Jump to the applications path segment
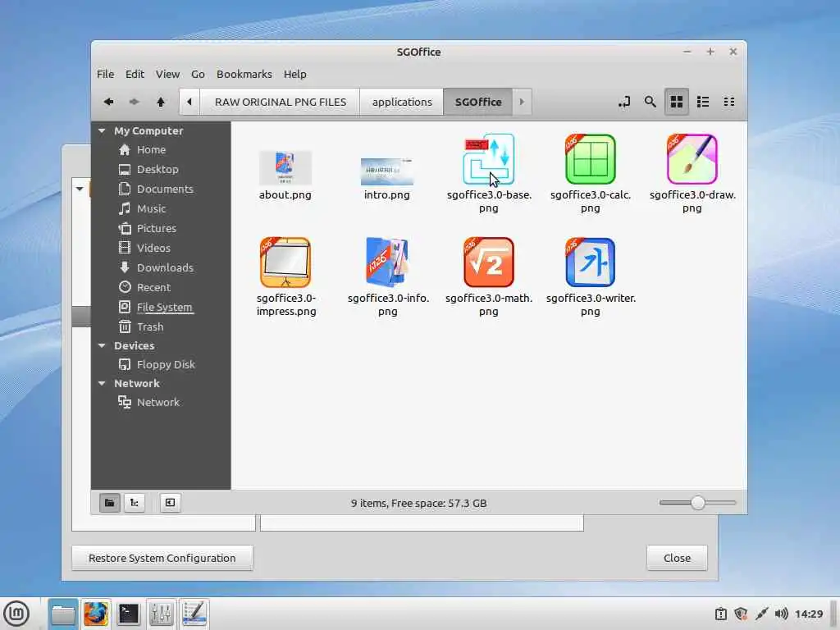The image size is (840, 630). (402, 102)
